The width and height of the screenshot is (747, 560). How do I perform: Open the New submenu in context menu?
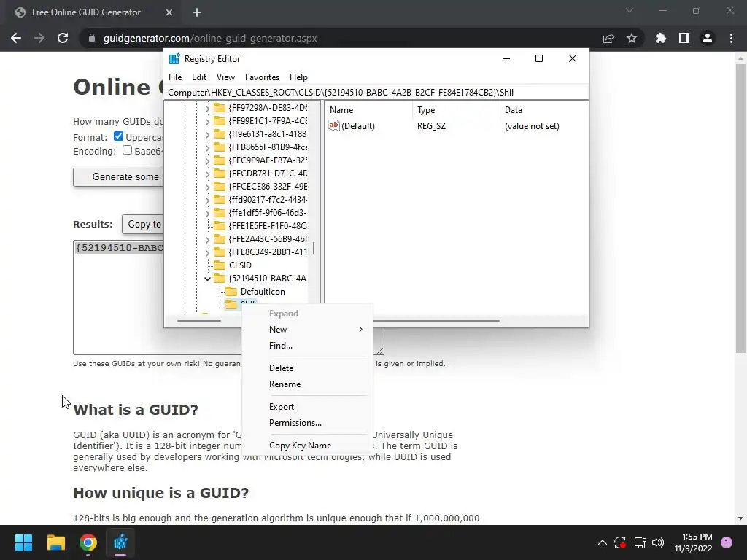point(307,330)
